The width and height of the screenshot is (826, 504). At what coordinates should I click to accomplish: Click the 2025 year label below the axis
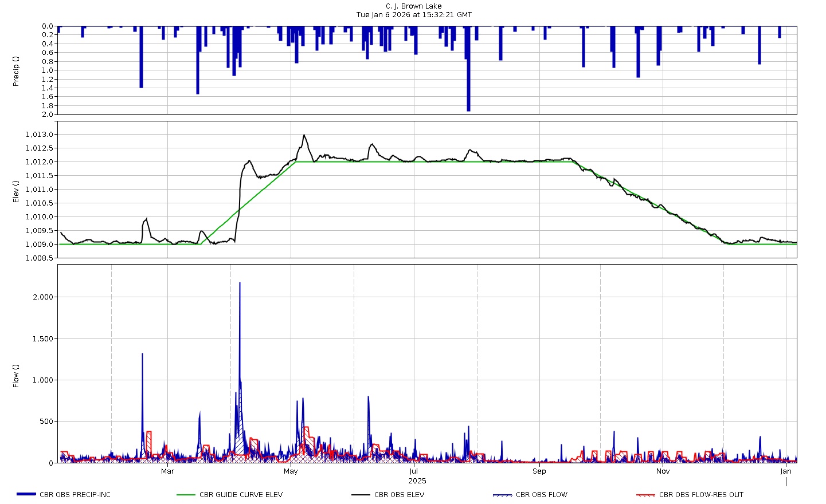click(417, 481)
